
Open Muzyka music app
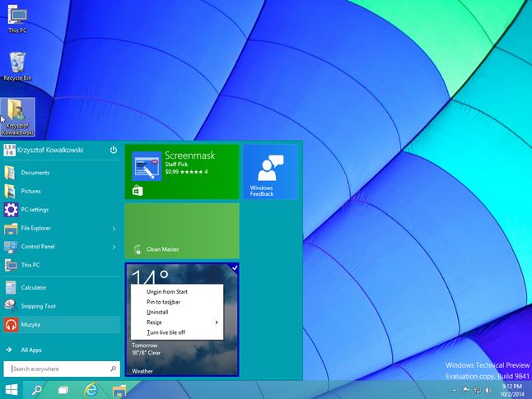point(62,324)
